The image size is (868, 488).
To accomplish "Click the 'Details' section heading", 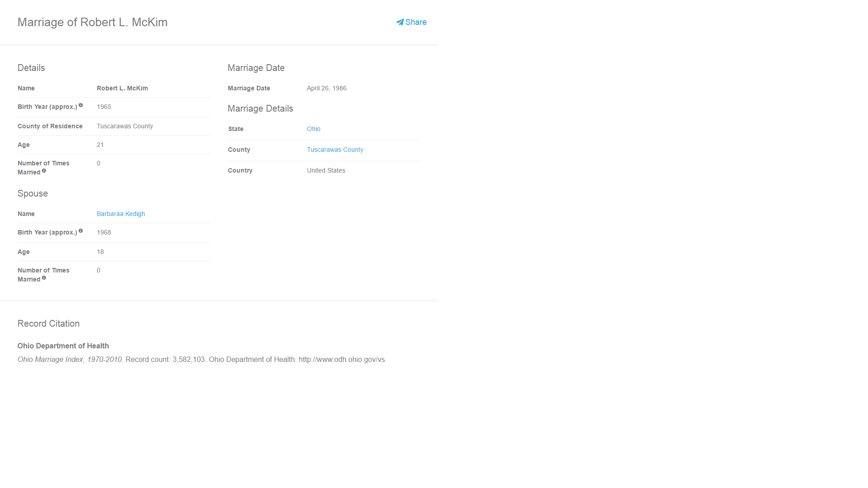I will click(x=31, y=68).
